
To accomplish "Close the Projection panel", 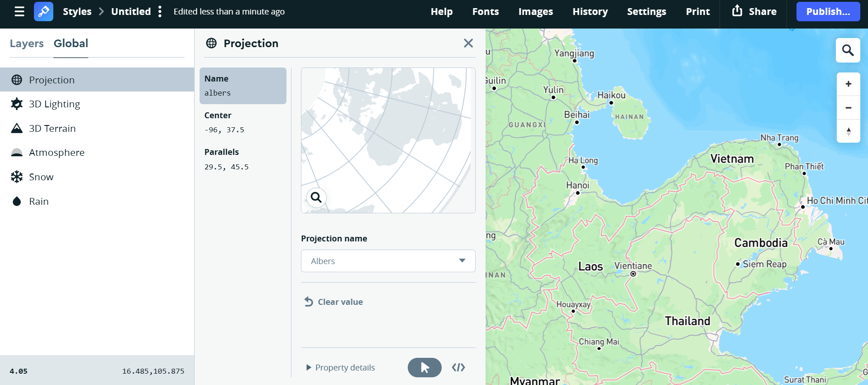I will (468, 43).
